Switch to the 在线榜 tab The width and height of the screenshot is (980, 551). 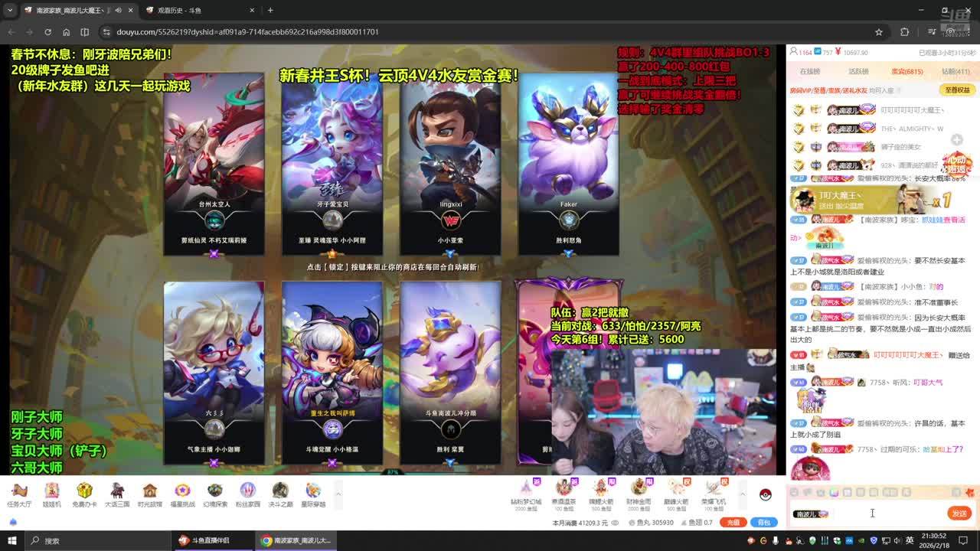[x=810, y=72]
